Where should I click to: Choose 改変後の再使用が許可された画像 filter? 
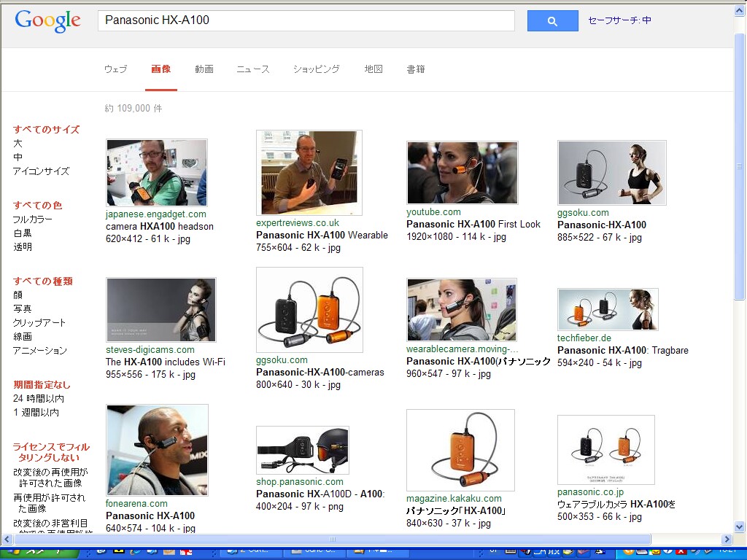tap(50, 478)
